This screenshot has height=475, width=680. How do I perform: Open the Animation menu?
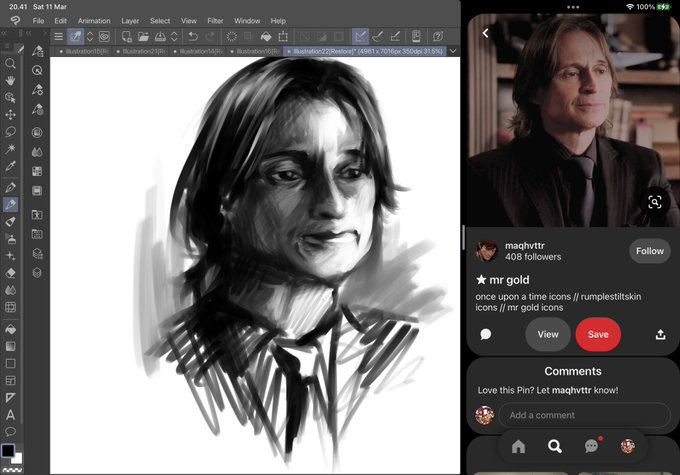(x=94, y=21)
